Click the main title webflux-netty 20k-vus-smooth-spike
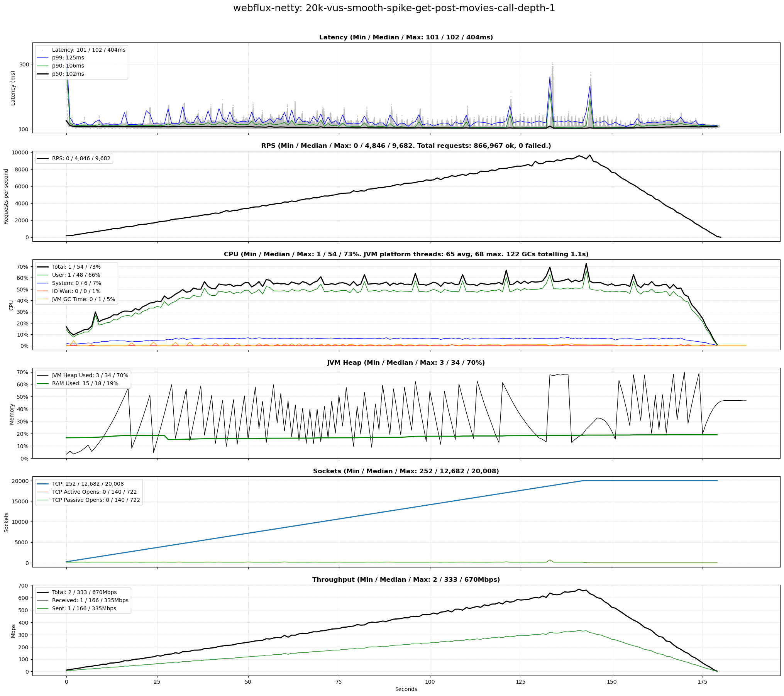Image resolution: width=784 pixels, height=696 pixels. pos(394,8)
